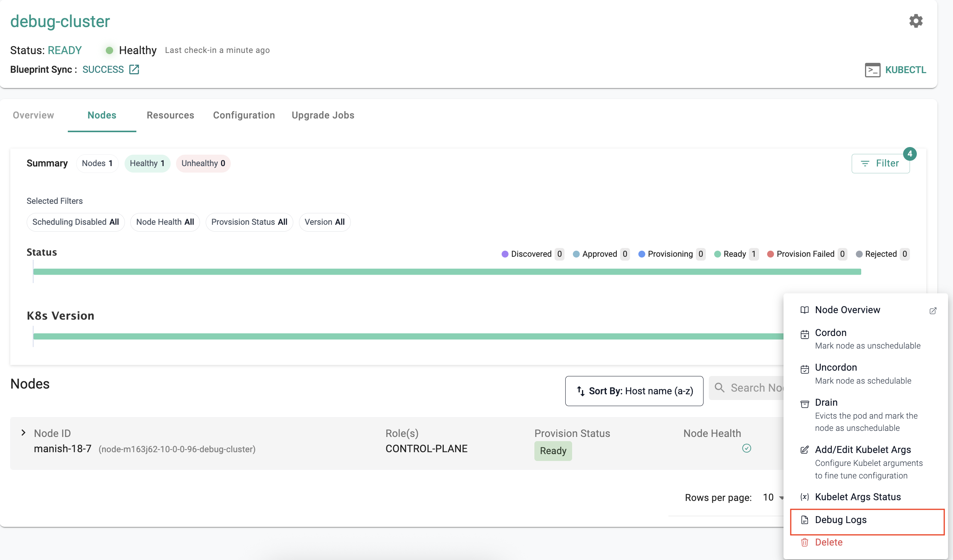
Task: Switch to the Resources tab
Action: (170, 115)
